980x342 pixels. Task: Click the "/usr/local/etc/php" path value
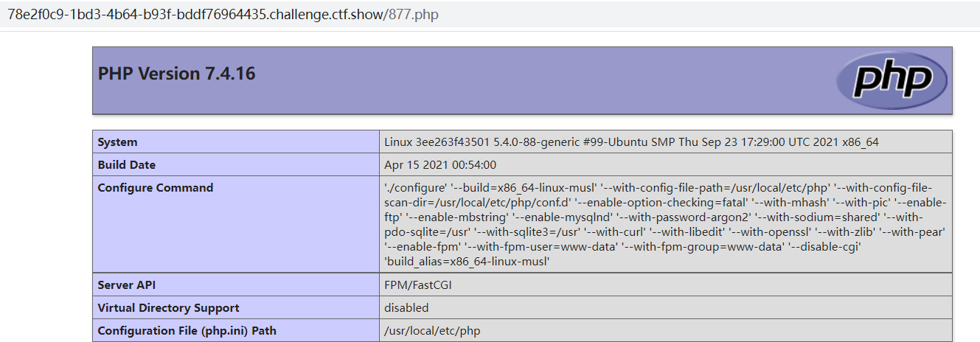point(432,331)
